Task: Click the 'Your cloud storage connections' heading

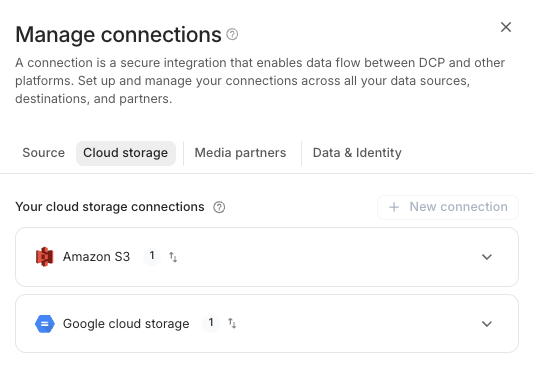Action: pos(110,207)
